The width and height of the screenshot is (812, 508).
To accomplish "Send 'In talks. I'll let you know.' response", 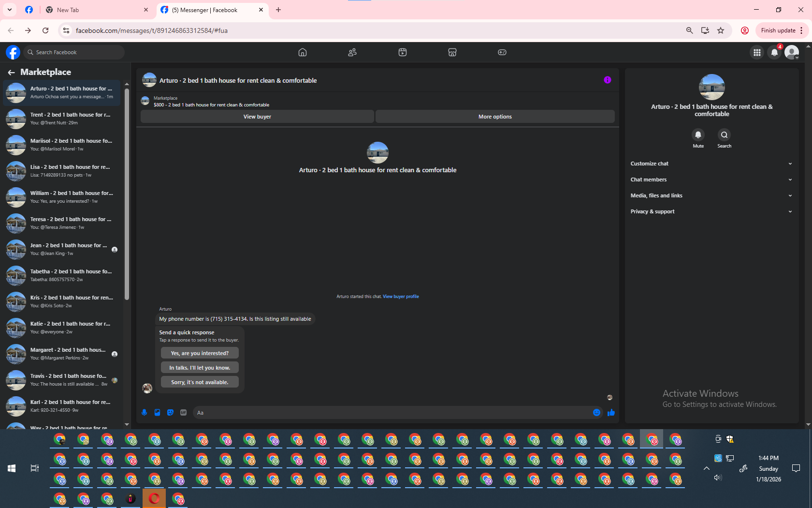I will point(200,368).
